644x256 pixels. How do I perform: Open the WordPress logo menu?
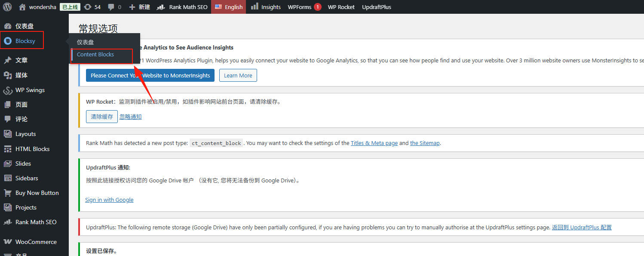[x=7, y=6]
